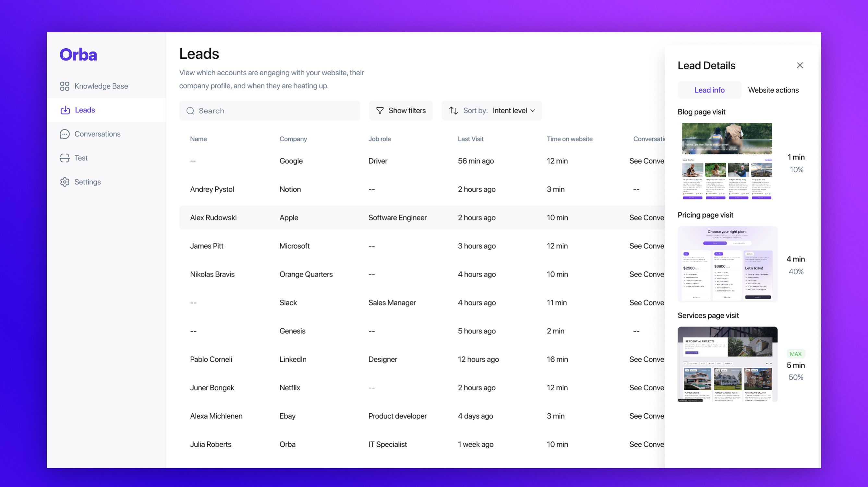Click the Software Engineer job role
Image resolution: width=868 pixels, height=487 pixels.
pyautogui.click(x=397, y=218)
